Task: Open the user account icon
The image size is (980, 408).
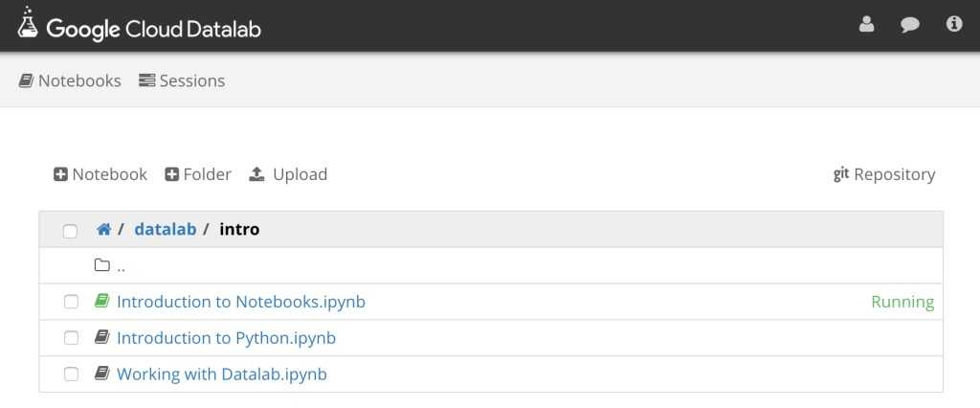Action: point(867,25)
